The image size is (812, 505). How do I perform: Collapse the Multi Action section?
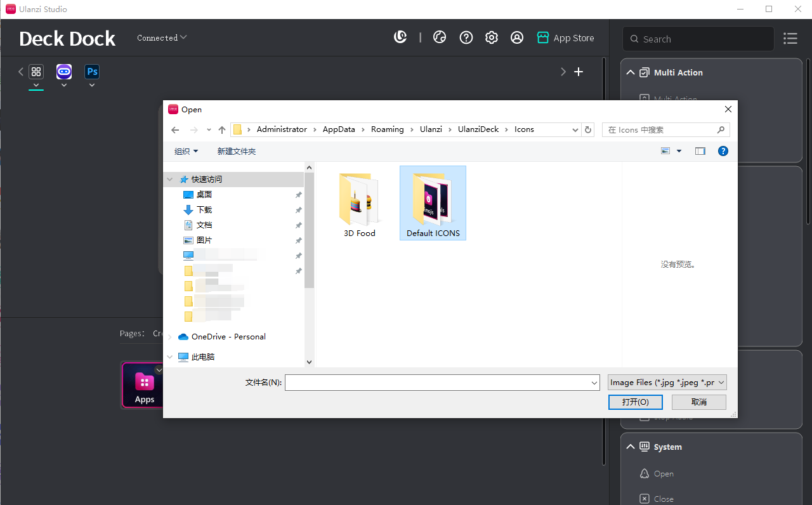(631, 72)
